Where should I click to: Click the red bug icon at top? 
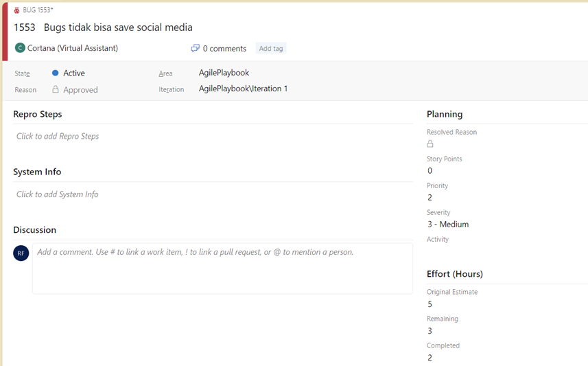(x=16, y=10)
